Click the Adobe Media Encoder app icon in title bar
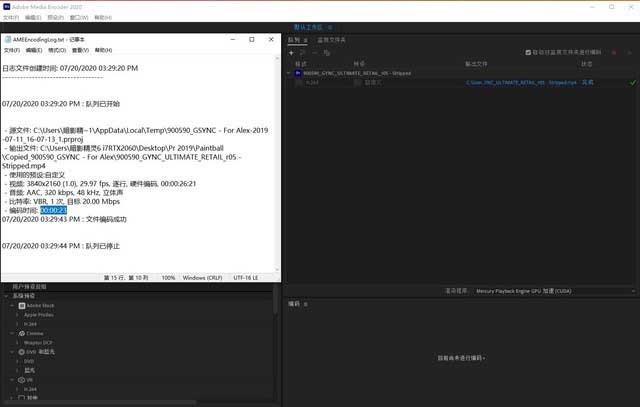 [x=7, y=7]
